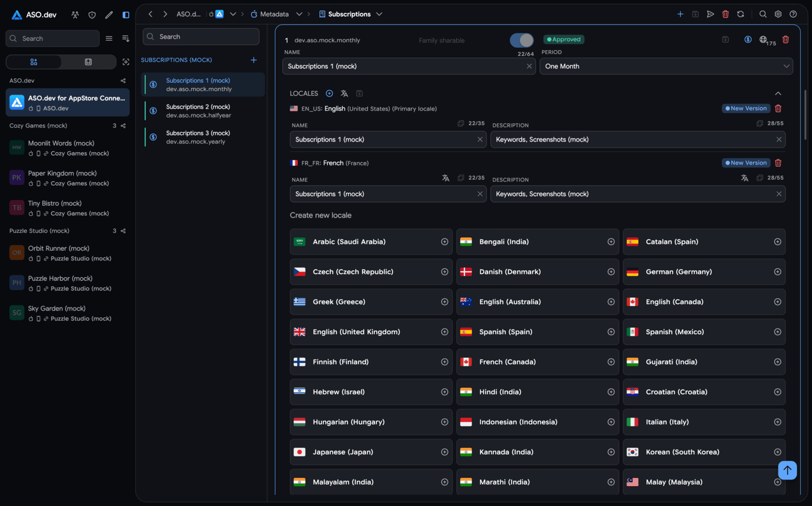Toggle the Family sharable switch
812x506 pixels.
click(x=522, y=40)
